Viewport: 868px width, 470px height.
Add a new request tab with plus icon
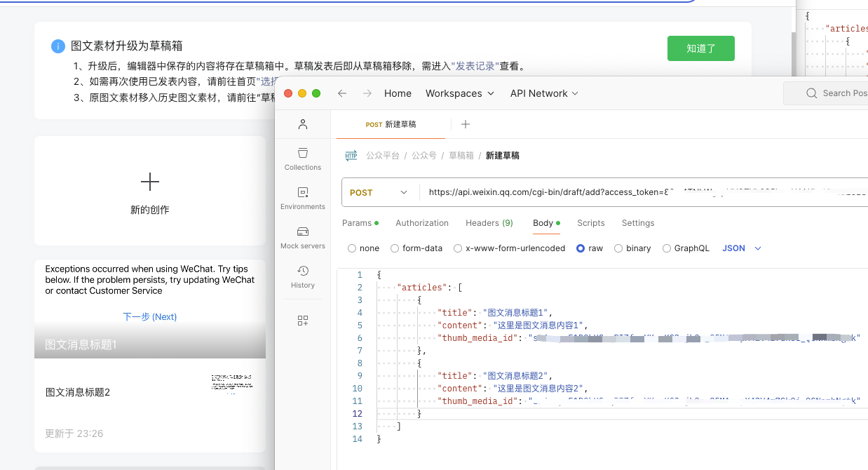pos(466,124)
